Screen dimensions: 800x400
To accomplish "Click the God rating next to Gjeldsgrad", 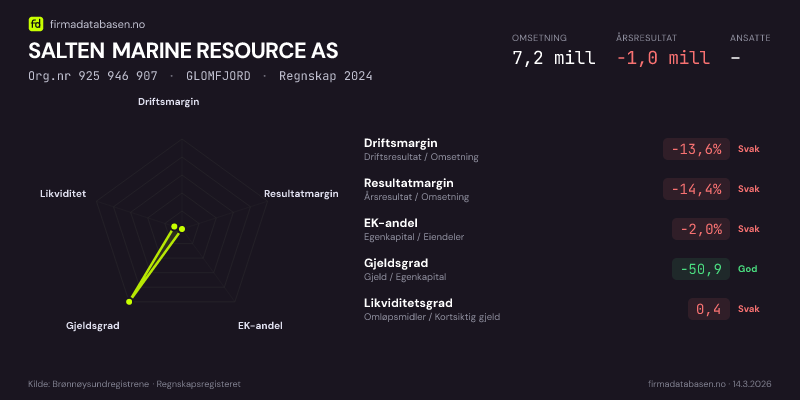I will point(747,269).
